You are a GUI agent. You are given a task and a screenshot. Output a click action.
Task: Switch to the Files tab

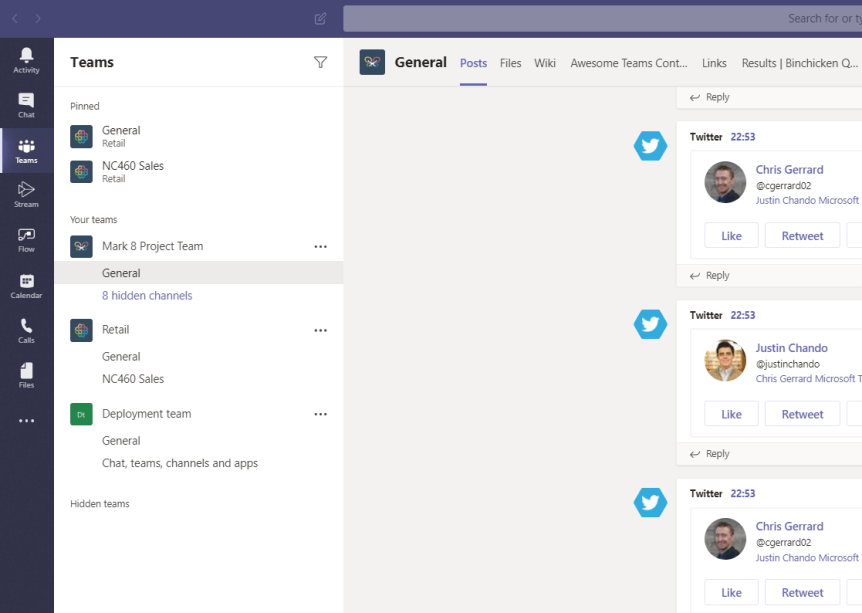(510, 63)
